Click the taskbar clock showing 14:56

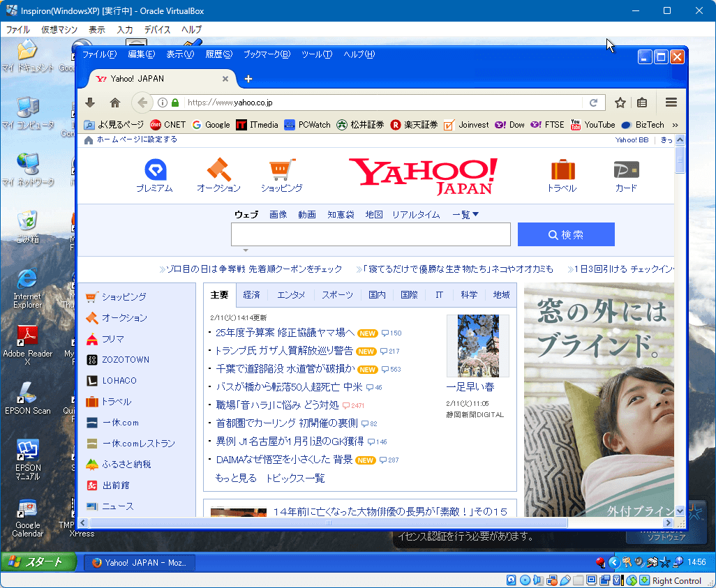pyautogui.click(x=696, y=562)
